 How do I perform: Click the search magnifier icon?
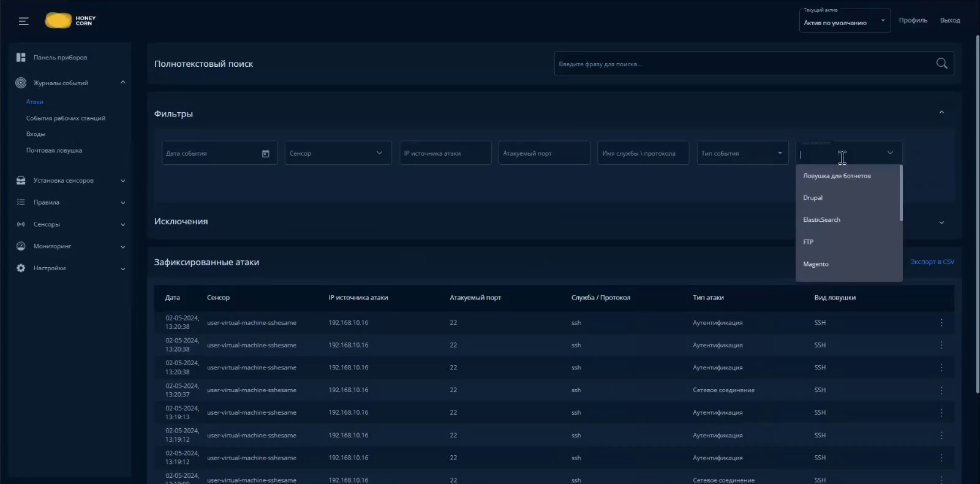tap(942, 63)
